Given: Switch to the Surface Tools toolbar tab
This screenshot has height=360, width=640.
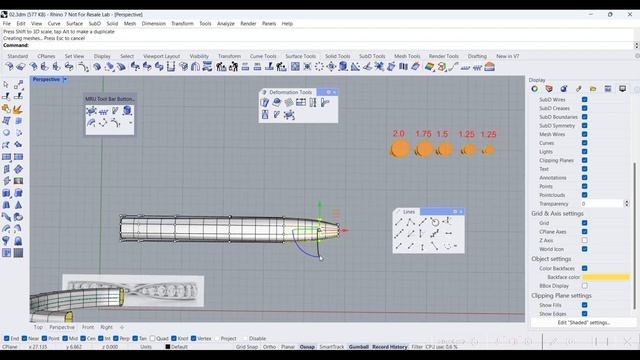Looking at the screenshot, I should (x=300, y=56).
